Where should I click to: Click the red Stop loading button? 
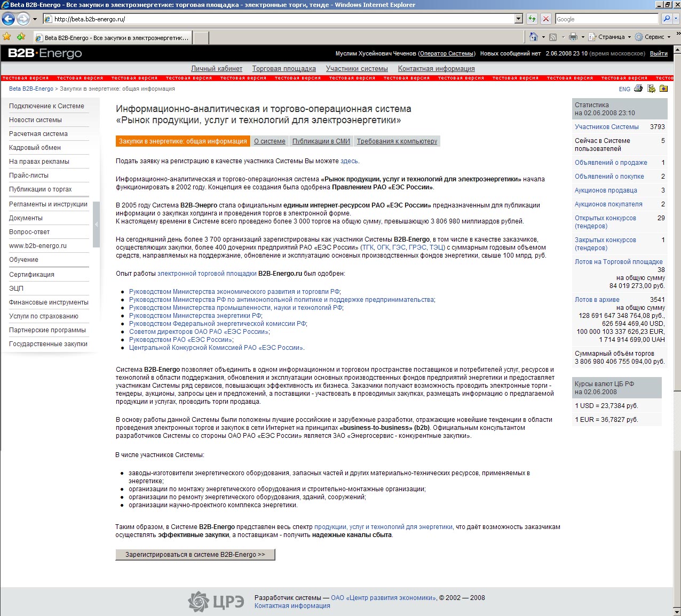click(x=546, y=19)
